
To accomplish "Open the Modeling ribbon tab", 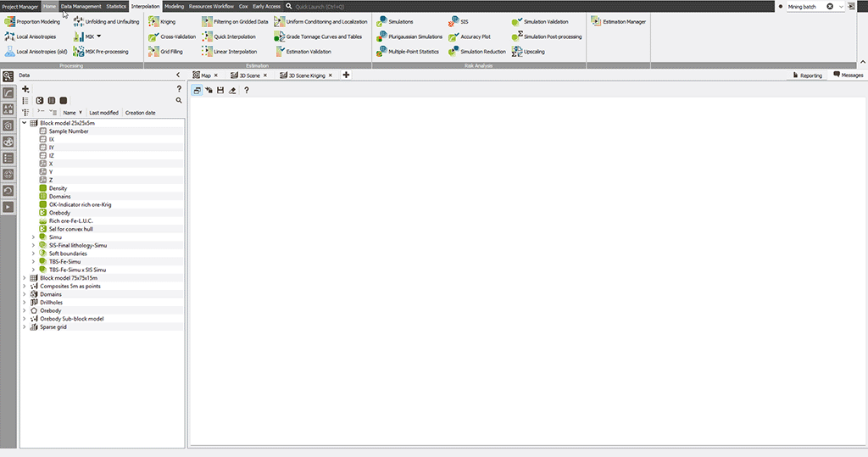I will click(174, 7).
